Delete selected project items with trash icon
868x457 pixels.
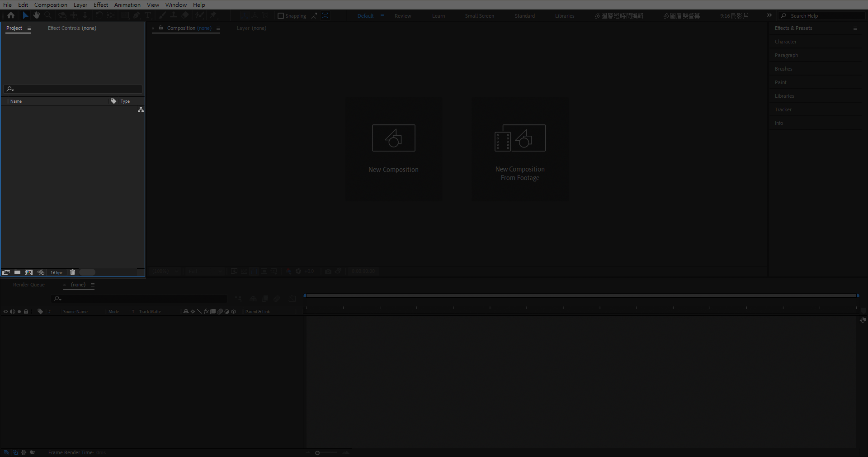72,272
